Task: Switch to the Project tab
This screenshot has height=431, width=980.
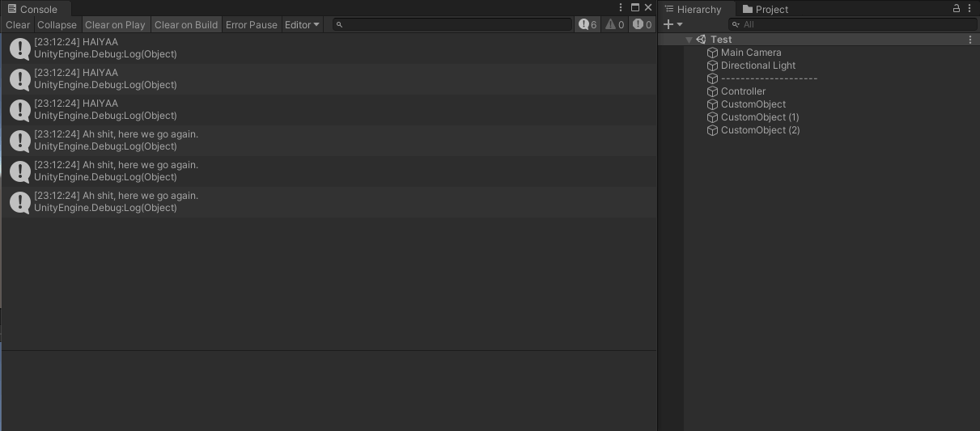Action: point(765,9)
